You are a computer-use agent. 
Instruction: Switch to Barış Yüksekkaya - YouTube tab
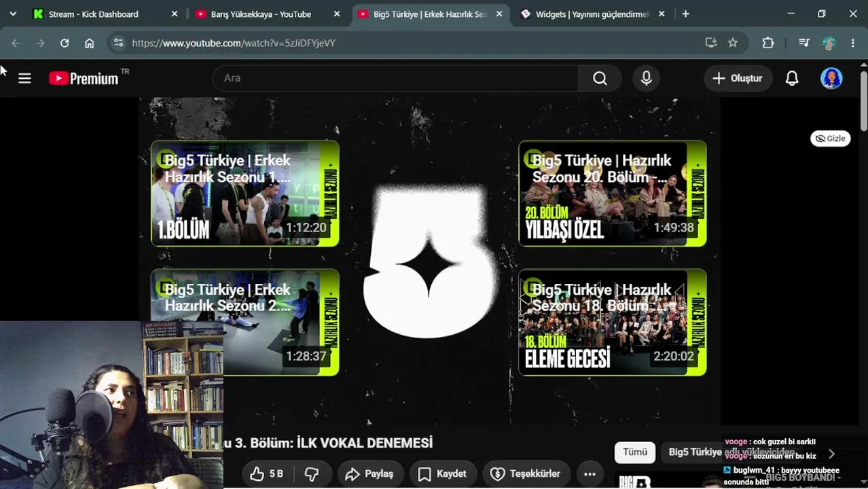(261, 14)
